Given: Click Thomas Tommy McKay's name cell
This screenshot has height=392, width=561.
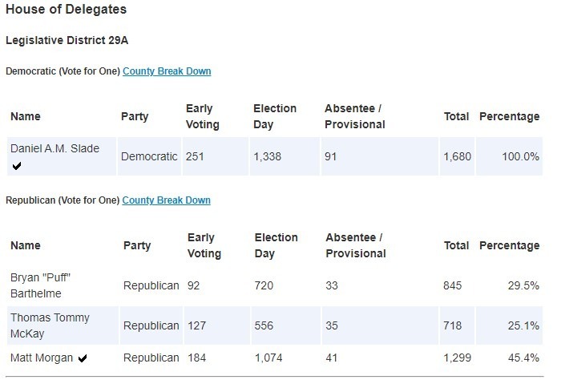Looking at the screenshot, I should 63,325.
